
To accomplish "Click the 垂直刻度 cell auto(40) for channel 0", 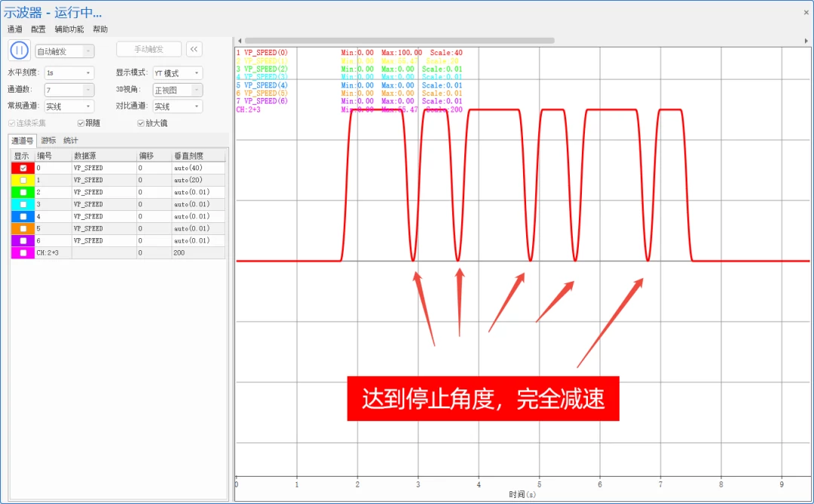I will pos(199,168).
